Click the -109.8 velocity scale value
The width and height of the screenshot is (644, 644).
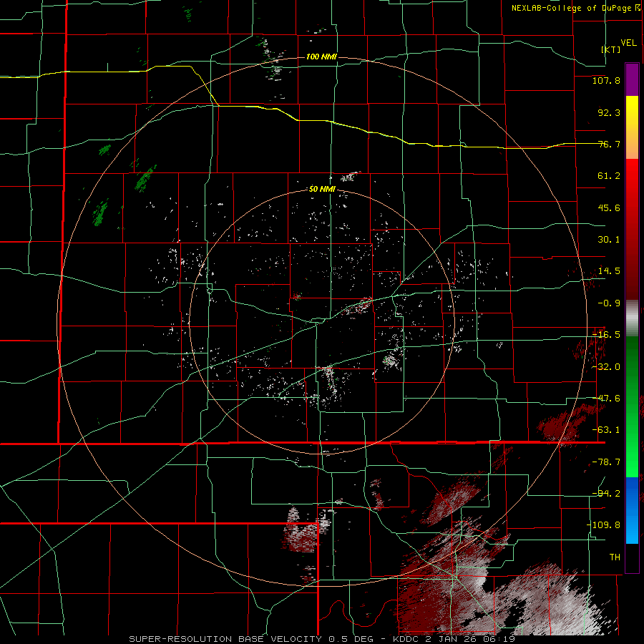[604, 525]
